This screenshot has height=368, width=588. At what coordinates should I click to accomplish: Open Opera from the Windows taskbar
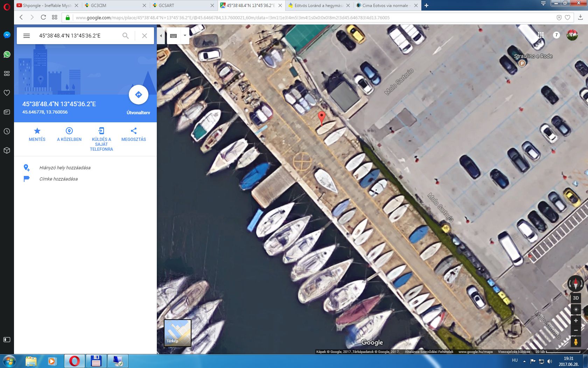pyautogui.click(x=74, y=361)
